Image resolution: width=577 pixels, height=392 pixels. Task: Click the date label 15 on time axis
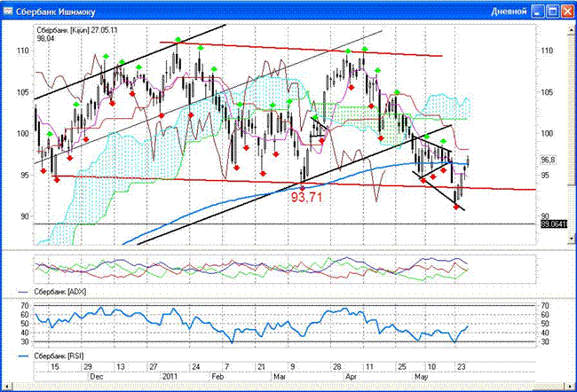pyautogui.click(x=55, y=367)
